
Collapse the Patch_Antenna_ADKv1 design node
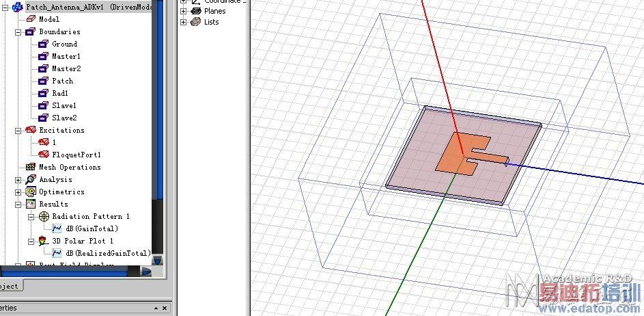(5, 7)
